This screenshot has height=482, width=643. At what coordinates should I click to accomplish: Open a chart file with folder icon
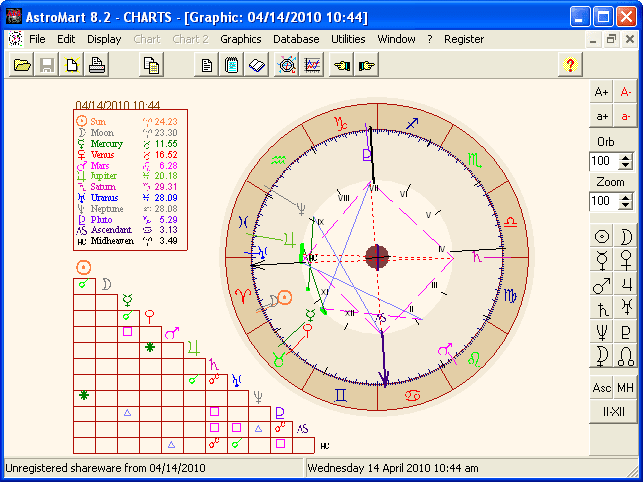tap(22, 65)
